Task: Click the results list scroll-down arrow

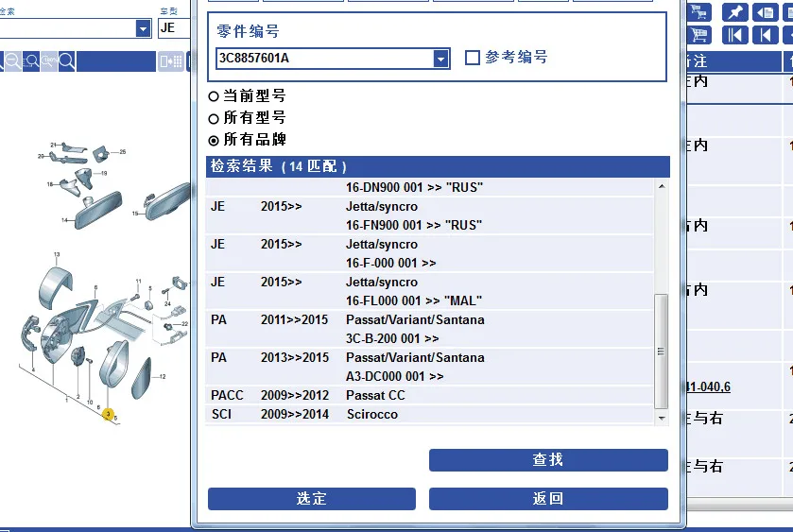Action: pos(661,419)
